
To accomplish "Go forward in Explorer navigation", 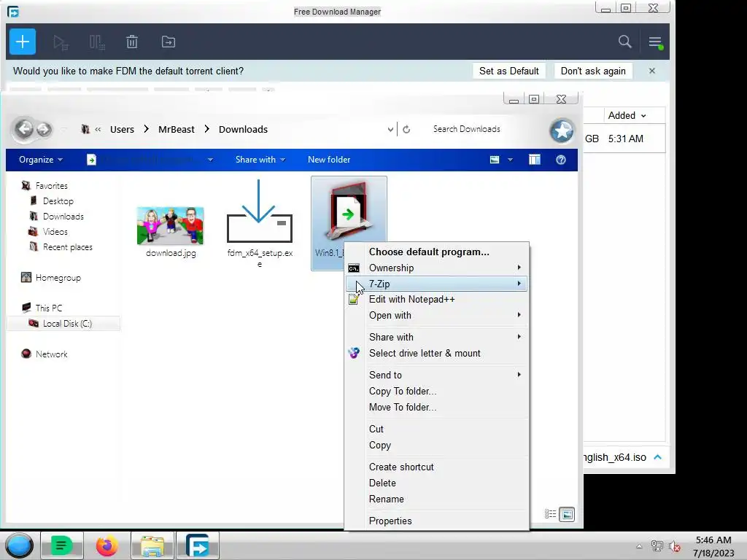I will pos(43,129).
